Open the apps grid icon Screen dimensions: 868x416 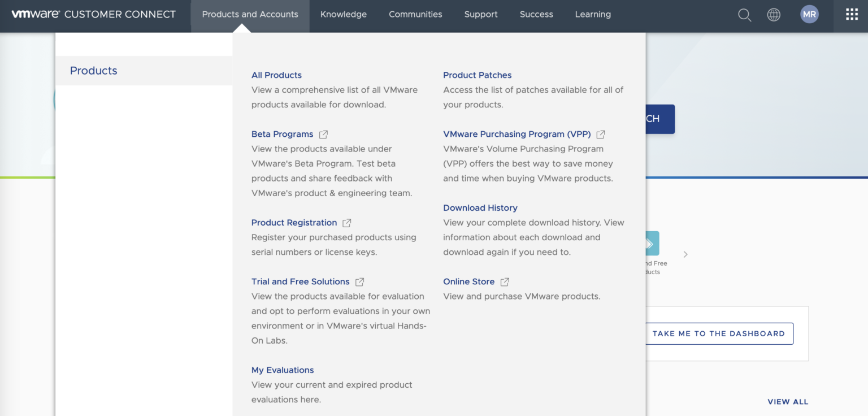[852, 15]
